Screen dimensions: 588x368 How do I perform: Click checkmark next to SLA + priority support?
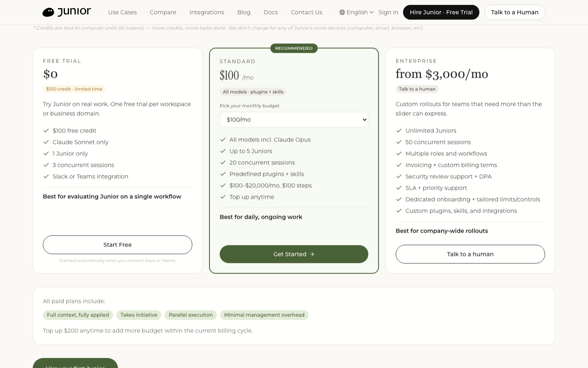point(399,188)
